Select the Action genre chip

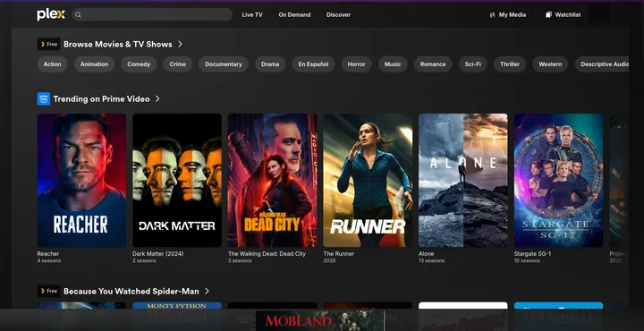tap(52, 64)
